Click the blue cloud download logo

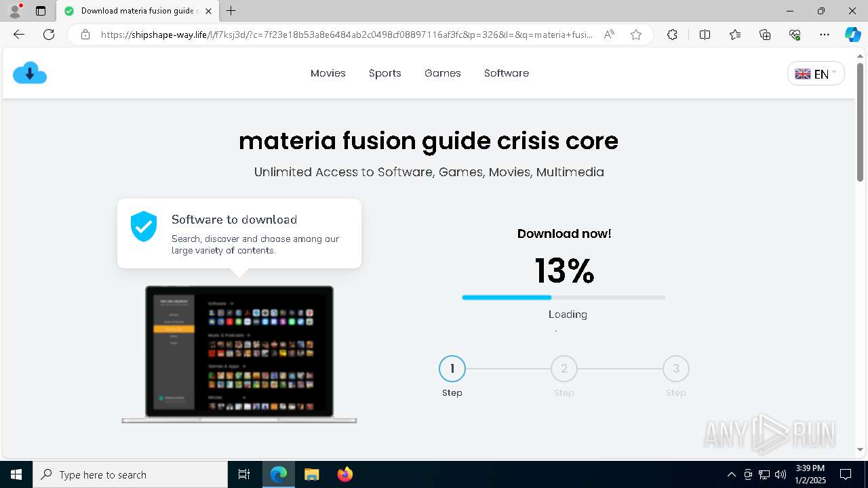(30, 73)
